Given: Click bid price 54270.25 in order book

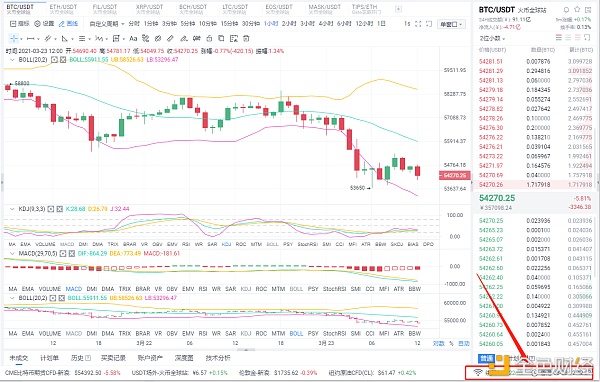Looking at the screenshot, I should pos(491,220).
